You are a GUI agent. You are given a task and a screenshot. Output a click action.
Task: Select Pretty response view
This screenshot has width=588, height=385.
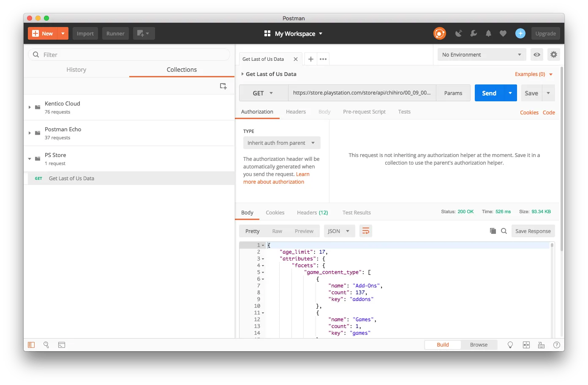click(253, 231)
